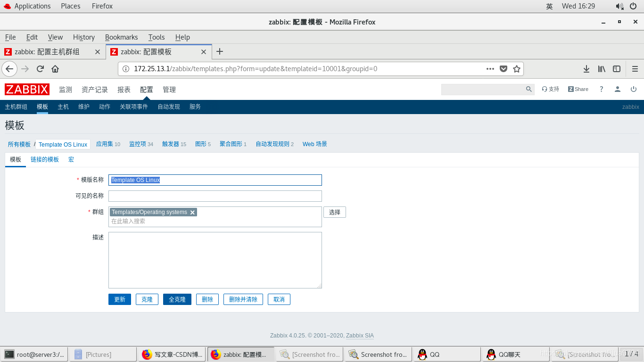The width and height of the screenshot is (644, 362).
Task: Click the grayed-out forward arrow button
Action: click(25, 69)
